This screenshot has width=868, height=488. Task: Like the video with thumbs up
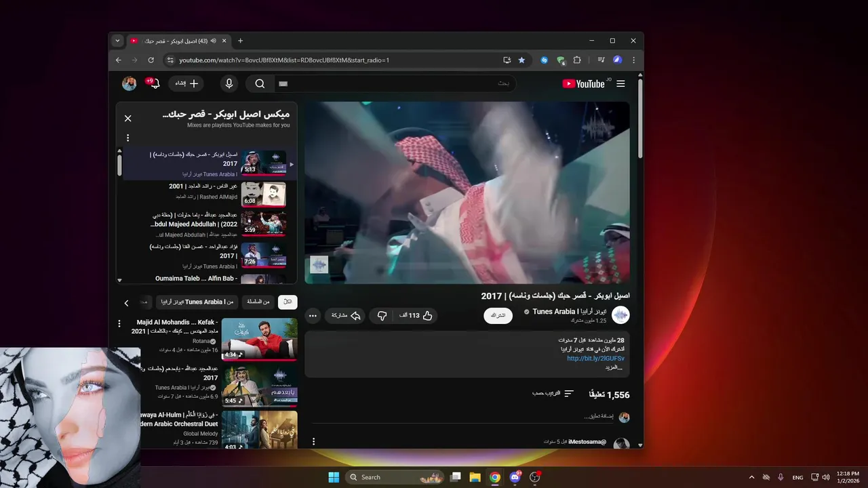(416, 315)
